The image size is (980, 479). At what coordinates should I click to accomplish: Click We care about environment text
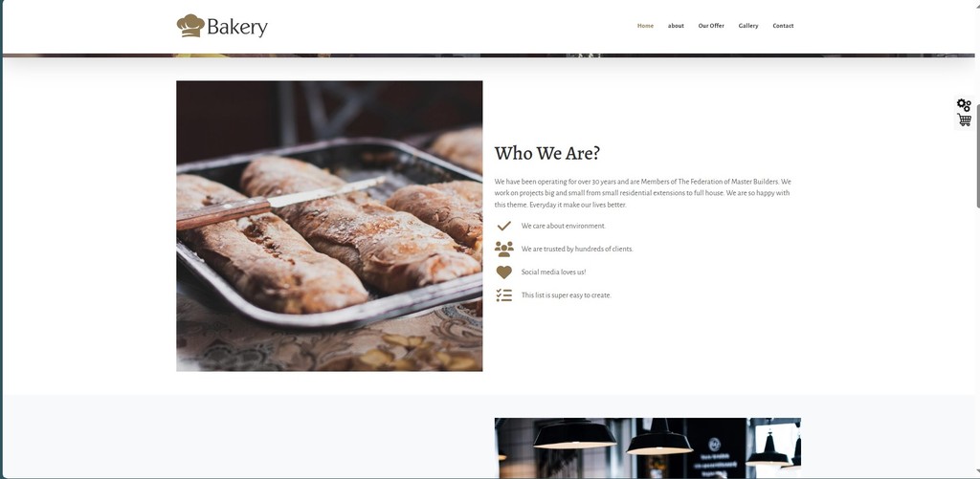563,226
